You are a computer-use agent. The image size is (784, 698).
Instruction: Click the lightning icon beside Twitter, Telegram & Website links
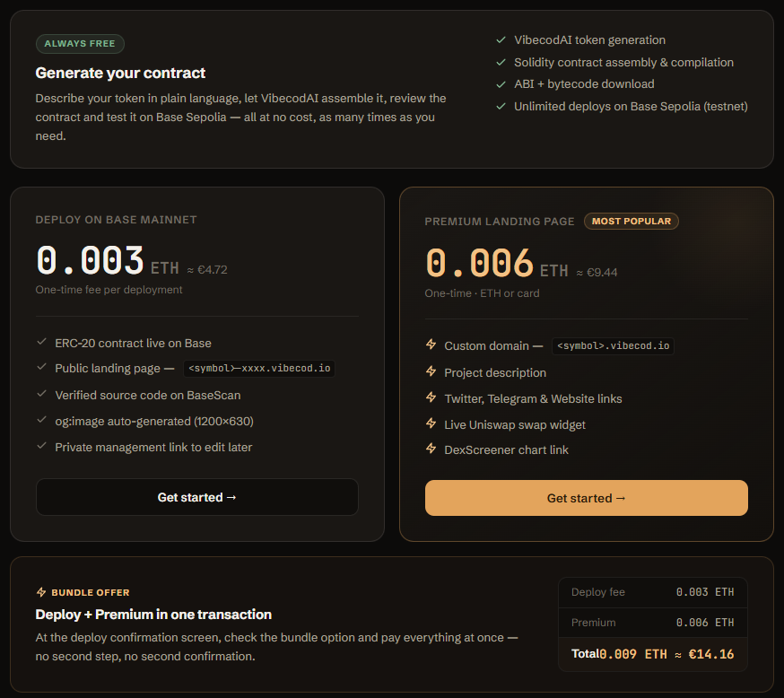[431, 397]
